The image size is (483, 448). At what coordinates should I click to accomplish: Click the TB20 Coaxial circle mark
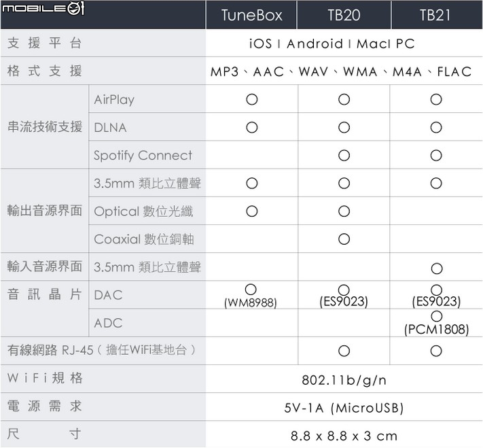click(344, 239)
